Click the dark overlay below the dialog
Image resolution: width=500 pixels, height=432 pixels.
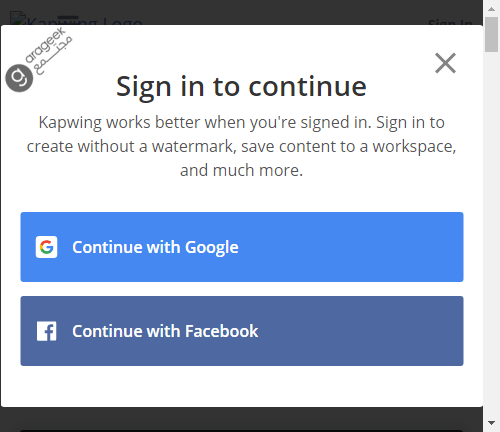coord(241,419)
